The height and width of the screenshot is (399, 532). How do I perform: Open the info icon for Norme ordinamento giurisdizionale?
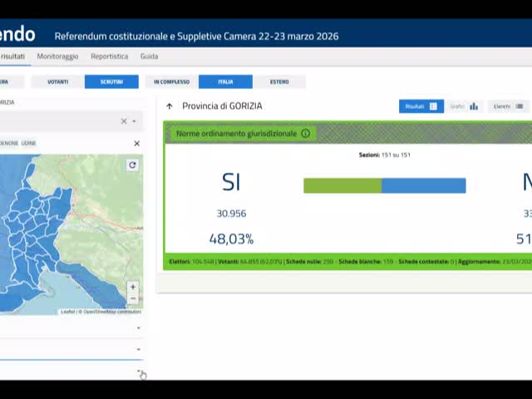pos(305,133)
